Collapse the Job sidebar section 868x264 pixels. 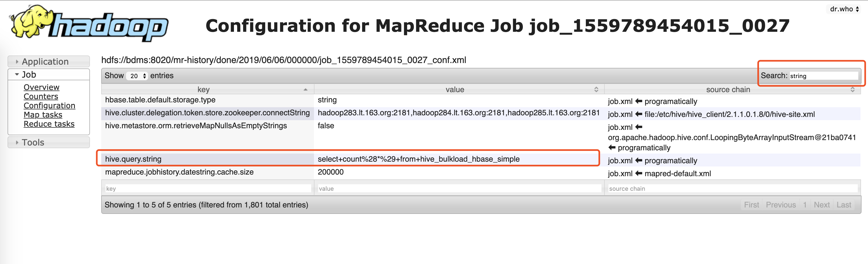(x=29, y=75)
